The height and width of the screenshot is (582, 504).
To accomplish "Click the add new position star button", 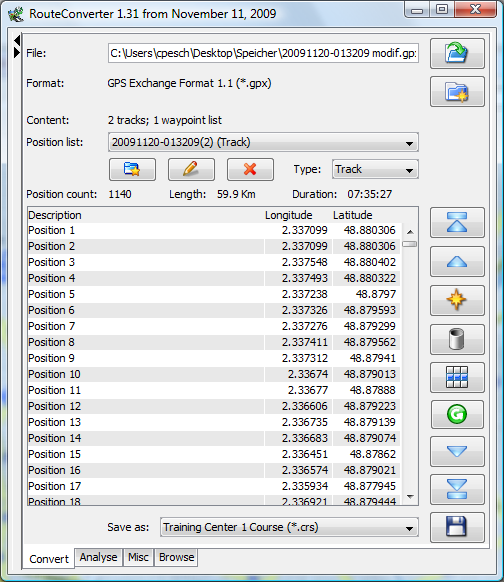I will [457, 300].
